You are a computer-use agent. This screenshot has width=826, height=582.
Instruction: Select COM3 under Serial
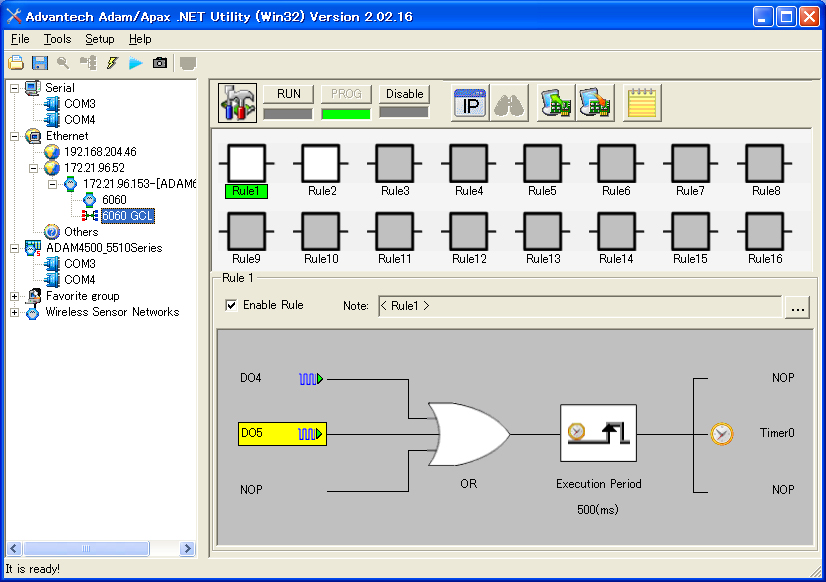tap(80, 104)
